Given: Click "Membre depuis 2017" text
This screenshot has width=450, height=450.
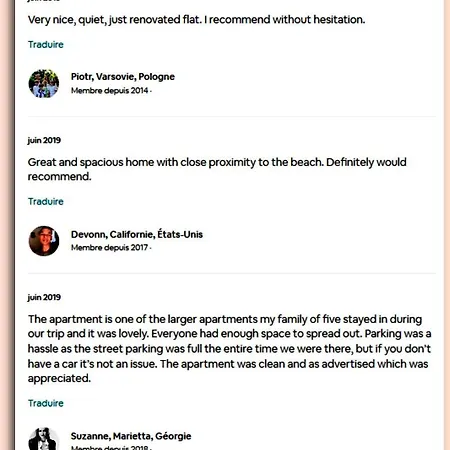Looking at the screenshot, I should (x=110, y=247).
